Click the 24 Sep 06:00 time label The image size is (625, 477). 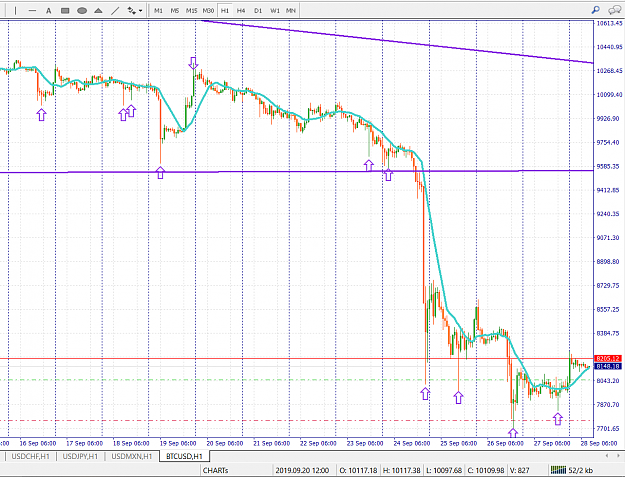point(412,443)
